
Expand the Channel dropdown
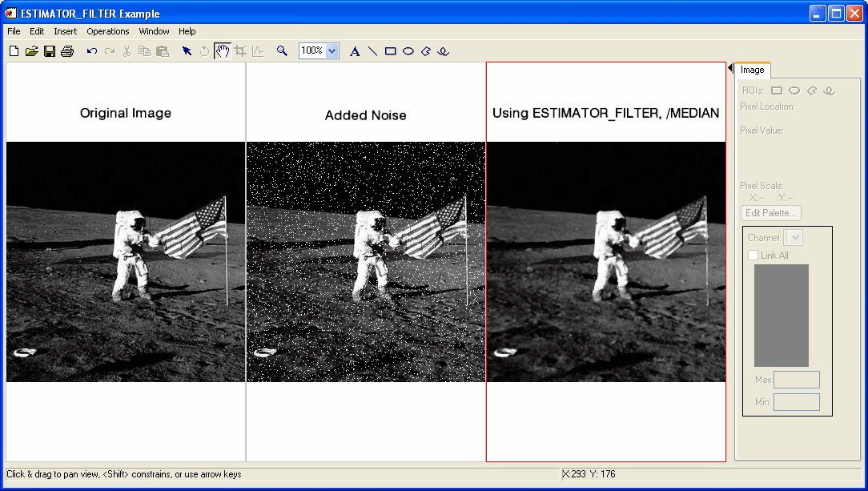coord(795,238)
